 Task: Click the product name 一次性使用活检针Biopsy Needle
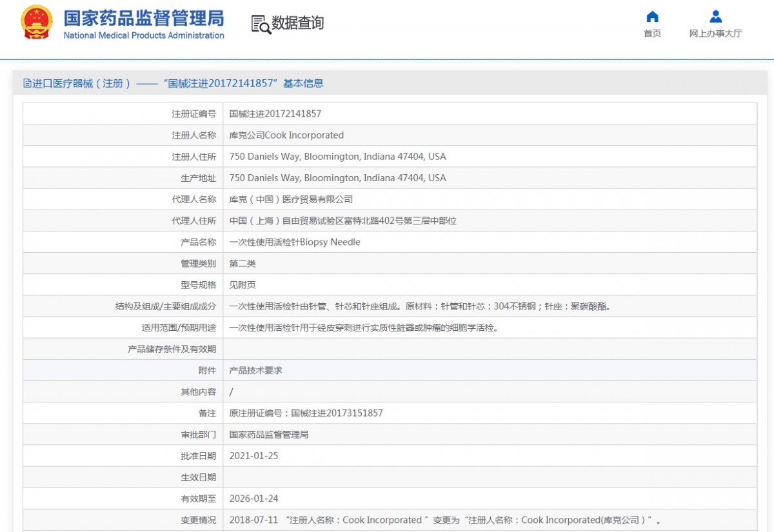click(295, 242)
